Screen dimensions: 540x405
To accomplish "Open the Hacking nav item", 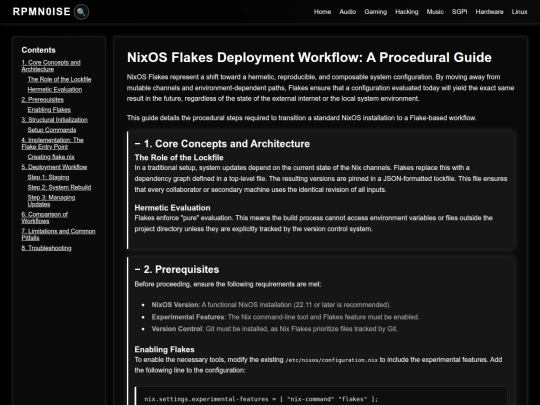I will pos(407,12).
